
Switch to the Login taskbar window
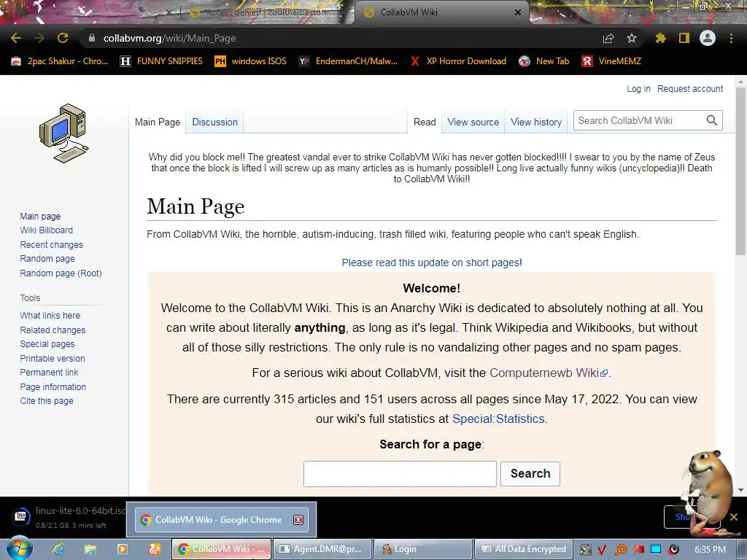423,549
